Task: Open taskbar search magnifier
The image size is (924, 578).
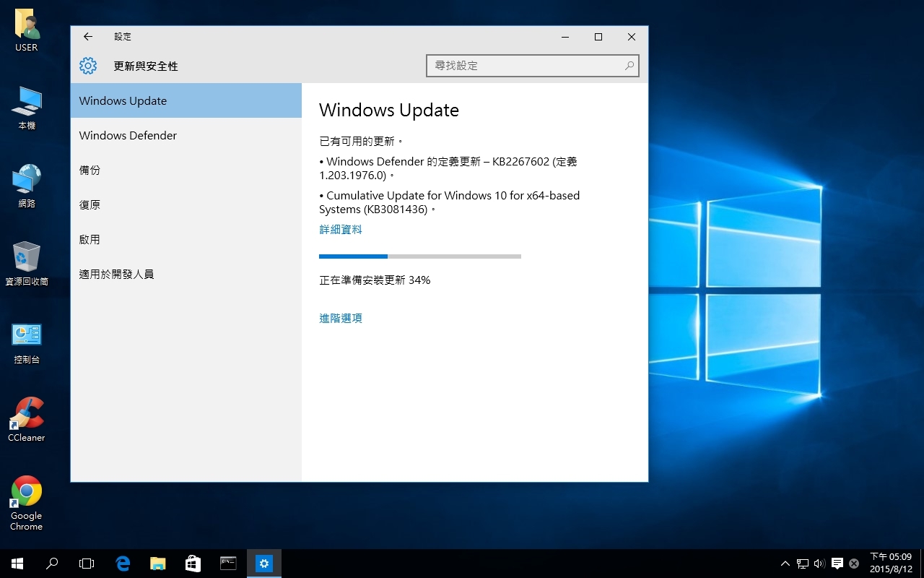Action: click(x=52, y=564)
